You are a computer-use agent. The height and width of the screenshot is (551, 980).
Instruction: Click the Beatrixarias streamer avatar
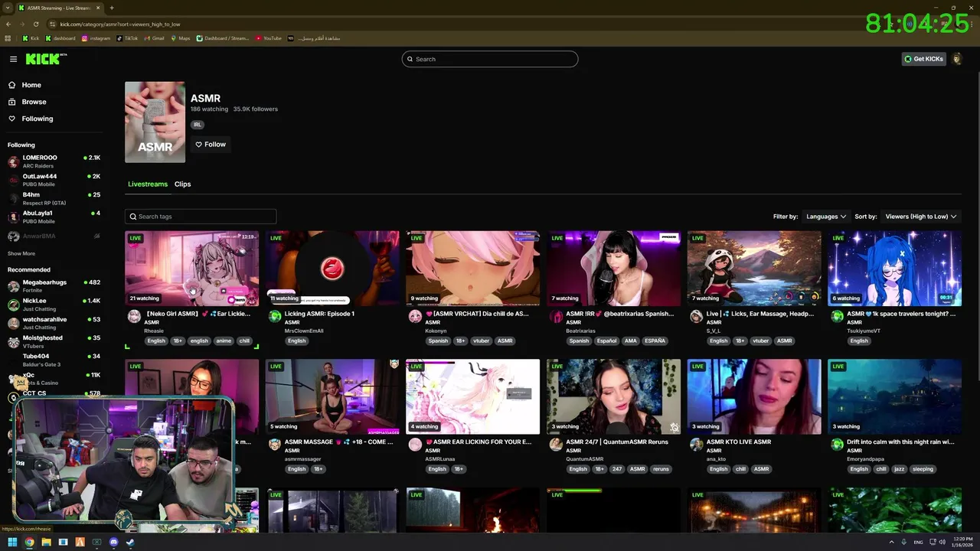[x=556, y=316]
